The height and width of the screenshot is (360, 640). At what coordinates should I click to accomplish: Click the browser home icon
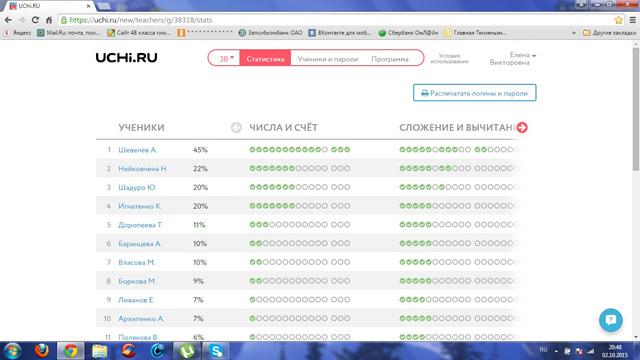(49, 20)
